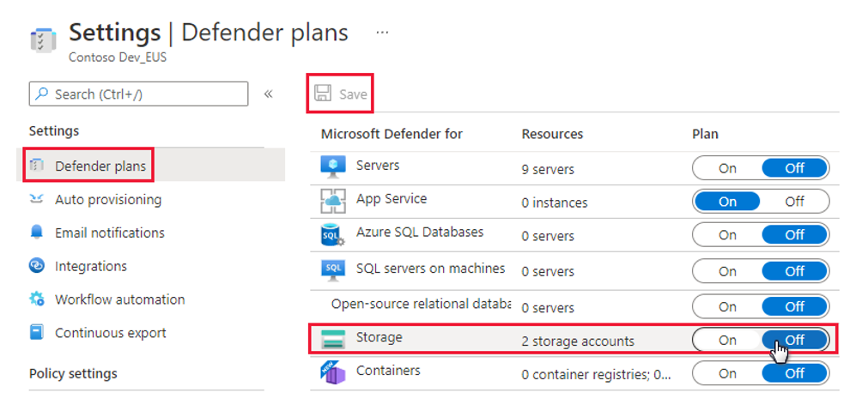Click the '9 servers' resource count
Screen dimensions: 868x417
(x=548, y=169)
